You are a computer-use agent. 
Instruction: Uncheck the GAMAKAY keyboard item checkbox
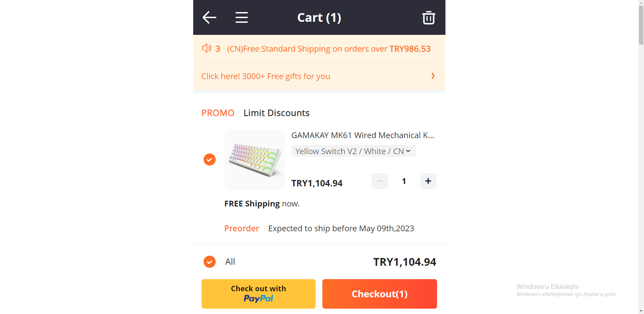tap(210, 160)
